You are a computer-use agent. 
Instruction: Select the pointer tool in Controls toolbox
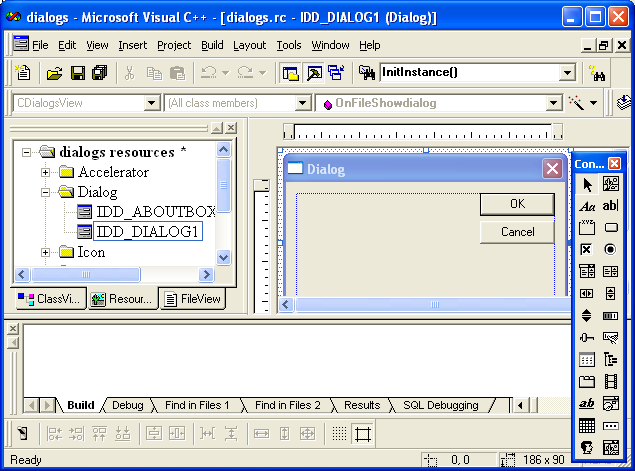pos(587,185)
